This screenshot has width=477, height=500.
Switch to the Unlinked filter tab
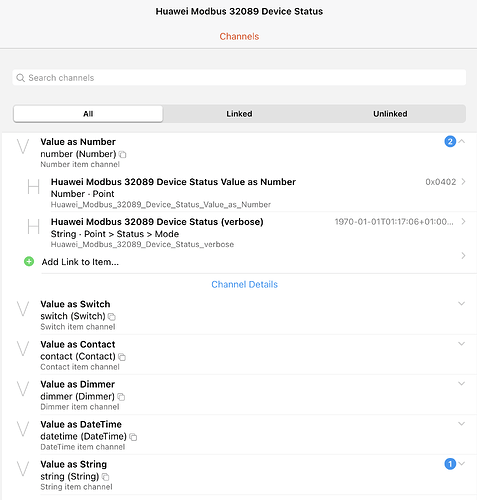click(390, 114)
